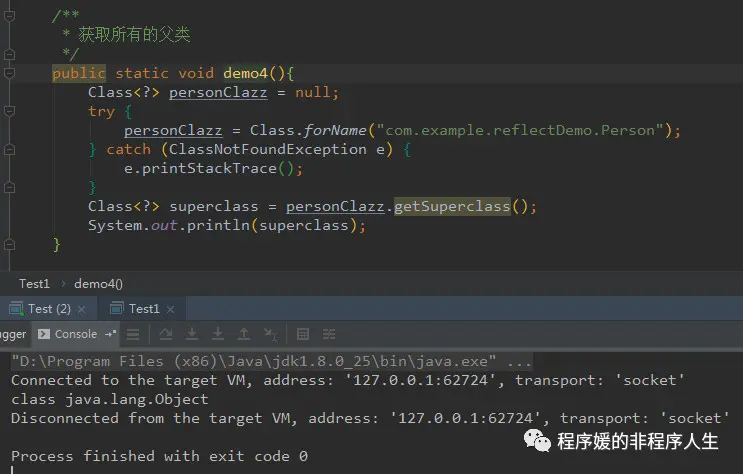Screen dimensions: 743x474
Task: Click the superclass variable declaration
Action: pos(214,207)
